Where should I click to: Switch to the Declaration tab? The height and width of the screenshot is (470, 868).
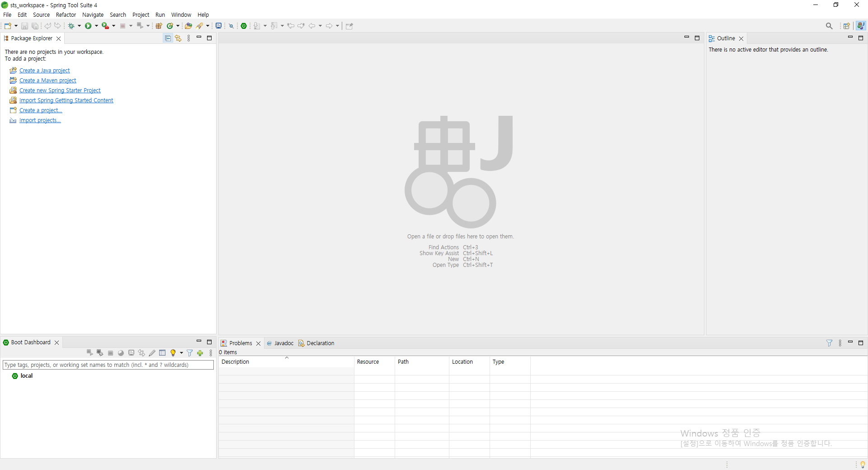(316, 343)
